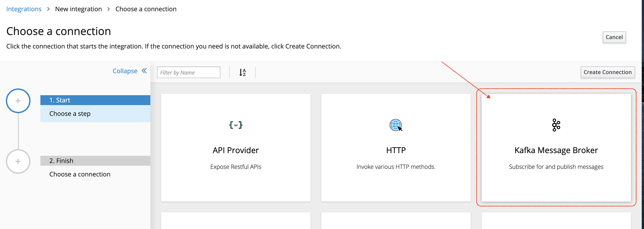Open the Integrations breadcrumb link
Viewport: 644px width, 229px height.
[x=24, y=9]
